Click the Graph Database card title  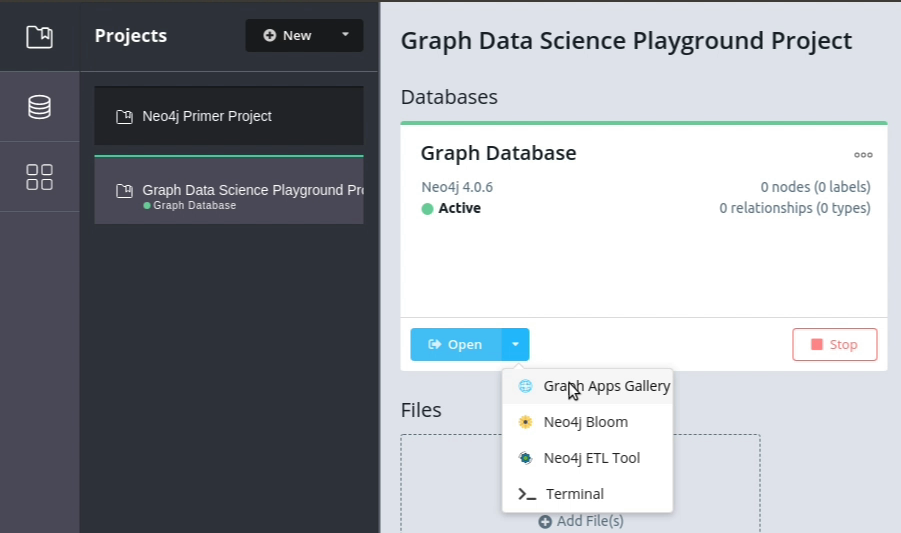point(498,153)
